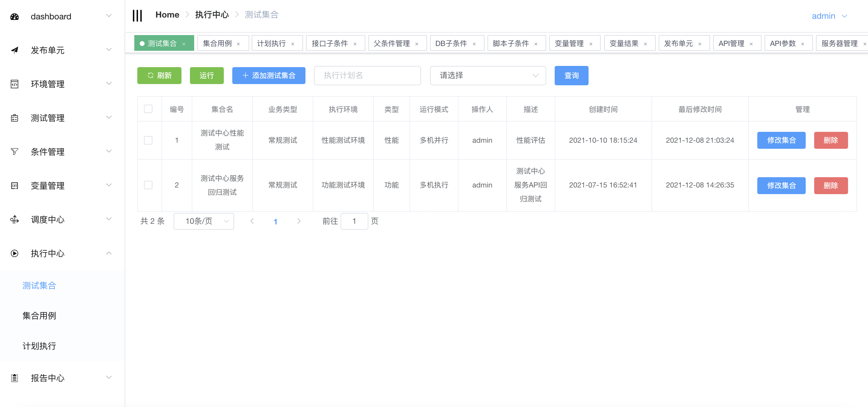This screenshot has height=407, width=868.
Task: Close the 计划执行 tab with its x
Action: pos(293,44)
